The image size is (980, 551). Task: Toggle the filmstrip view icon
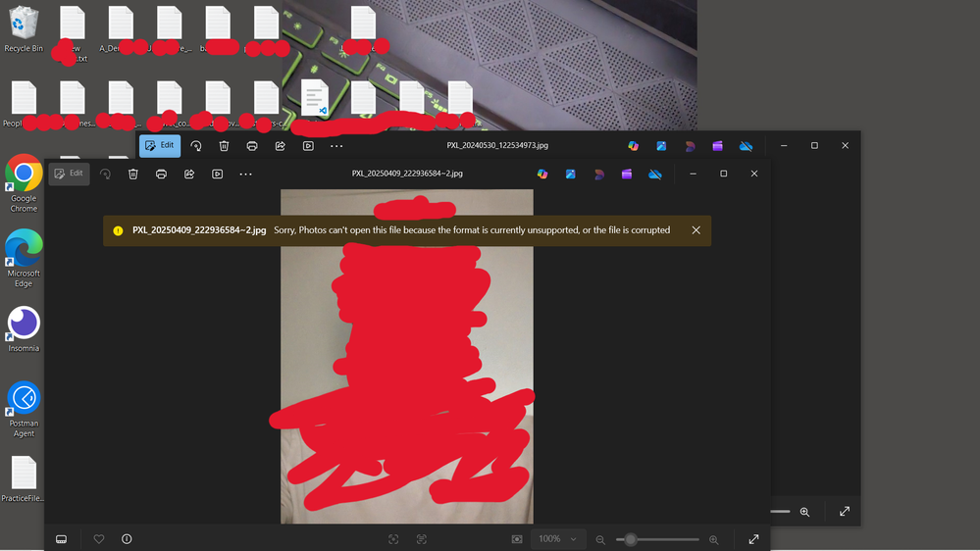tap(61, 539)
